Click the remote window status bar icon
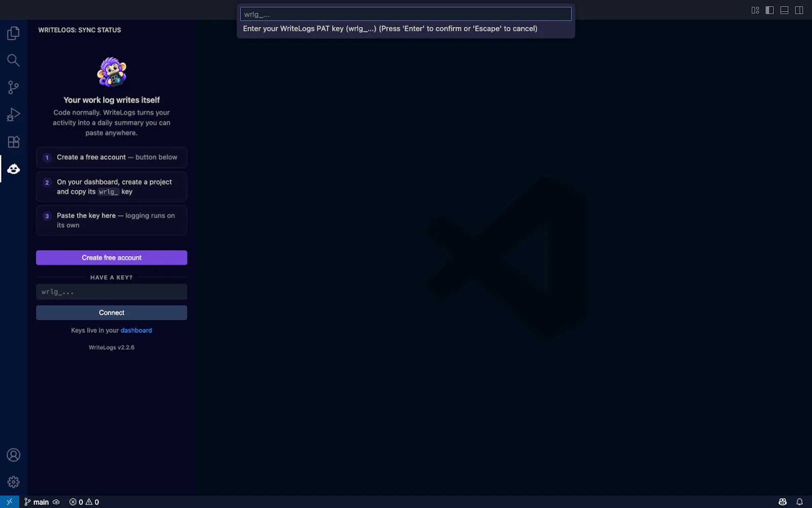 click(x=10, y=502)
